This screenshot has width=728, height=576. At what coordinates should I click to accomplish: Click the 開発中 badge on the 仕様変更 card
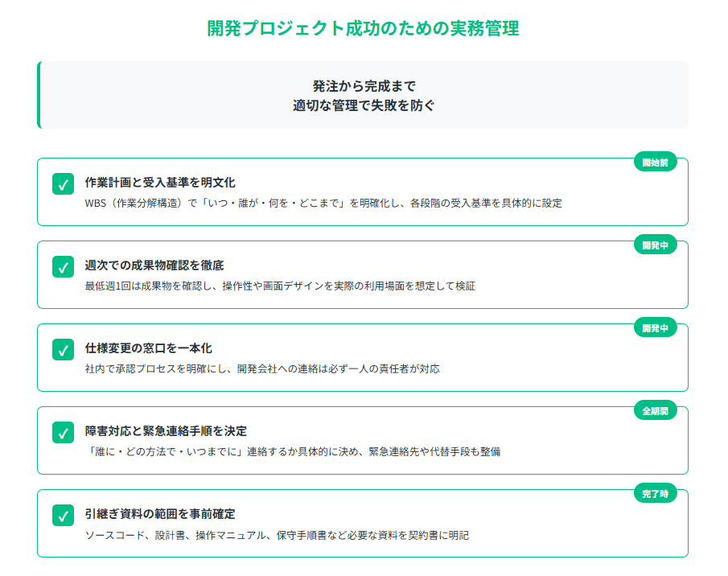click(x=655, y=328)
